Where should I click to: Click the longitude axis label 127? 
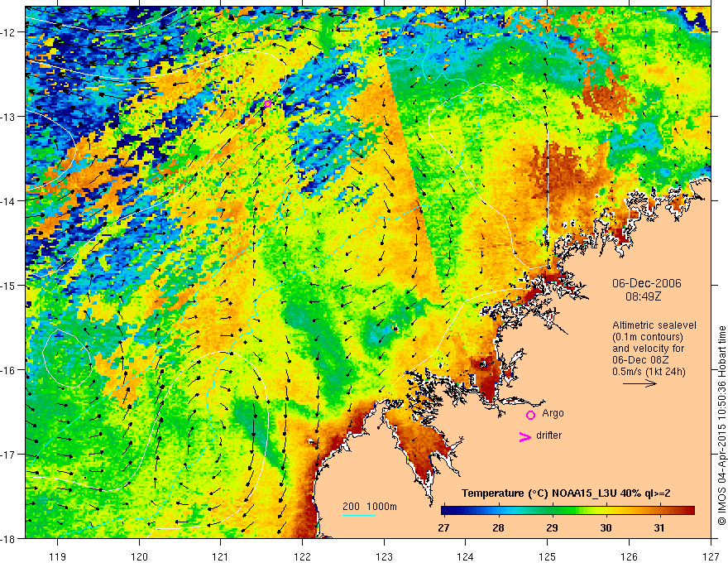coord(711,556)
